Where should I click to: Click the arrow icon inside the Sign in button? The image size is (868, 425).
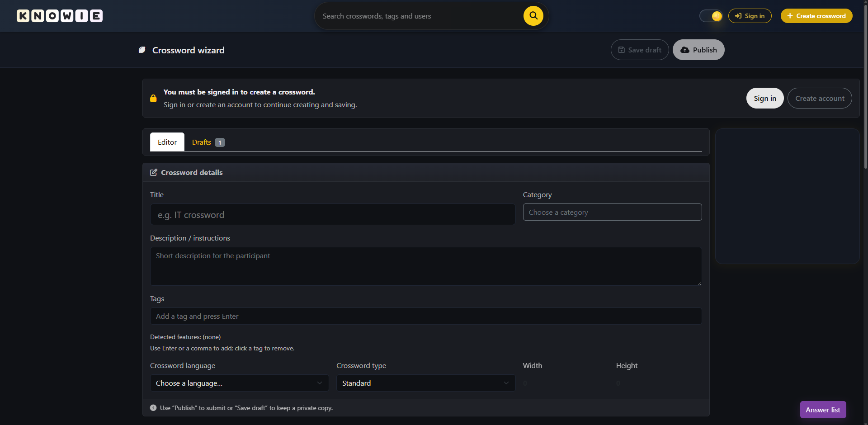coord(737,16)
